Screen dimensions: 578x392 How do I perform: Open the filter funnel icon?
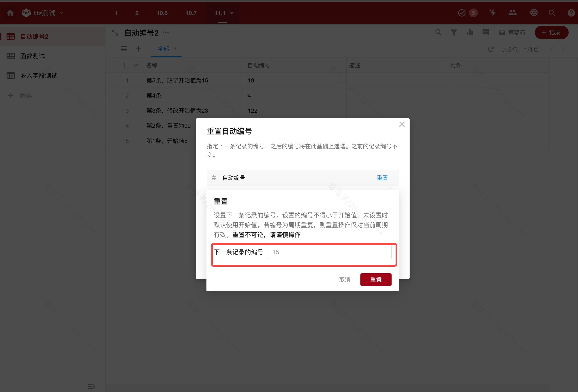pyautogui.click(x=454, y=32)
